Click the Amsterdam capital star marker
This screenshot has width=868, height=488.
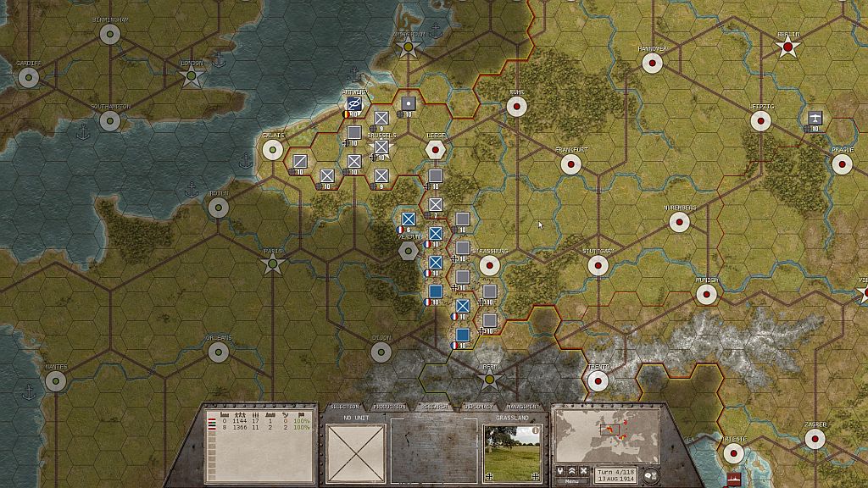click(x=408, y=48)
